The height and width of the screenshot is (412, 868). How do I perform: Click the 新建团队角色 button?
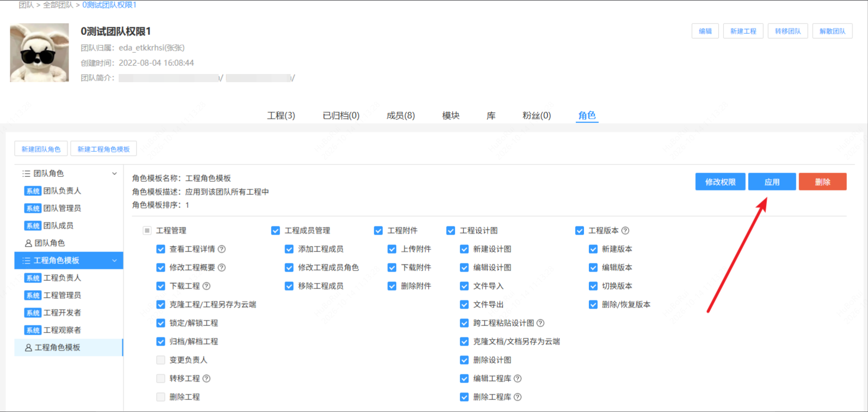[x=41, y=149]
